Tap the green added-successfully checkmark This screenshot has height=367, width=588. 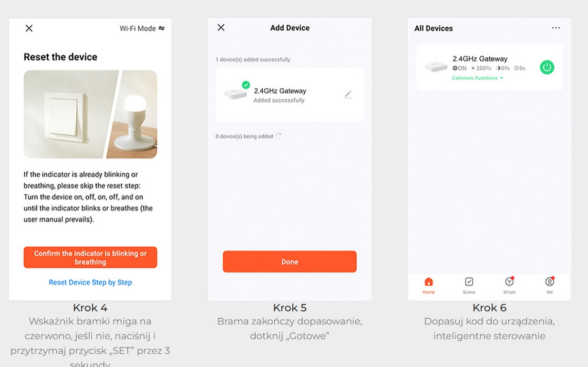click(x=246, y=85)
